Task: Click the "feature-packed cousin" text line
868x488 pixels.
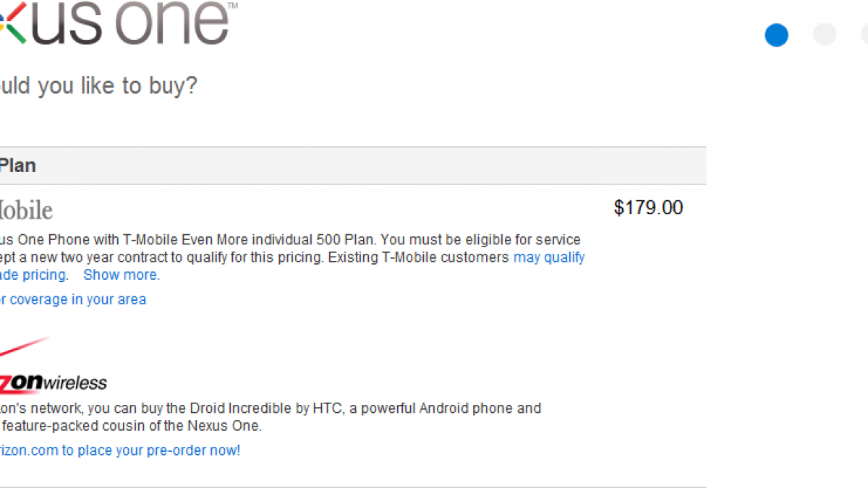Action: pyautogui.click(x=131, y=426)
